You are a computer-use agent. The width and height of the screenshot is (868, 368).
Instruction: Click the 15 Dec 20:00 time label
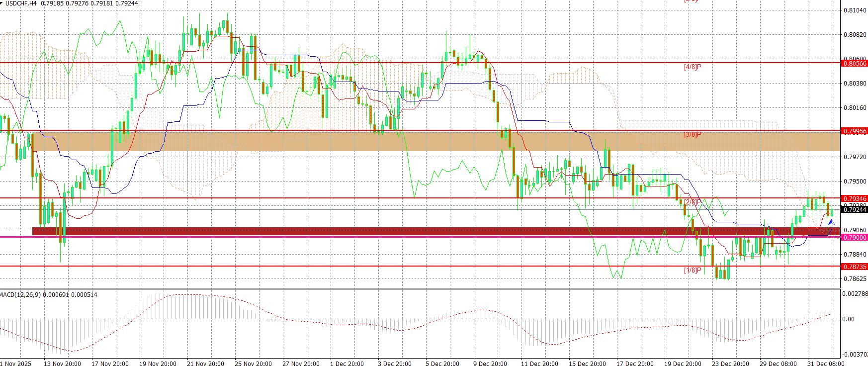coord(587,364)
